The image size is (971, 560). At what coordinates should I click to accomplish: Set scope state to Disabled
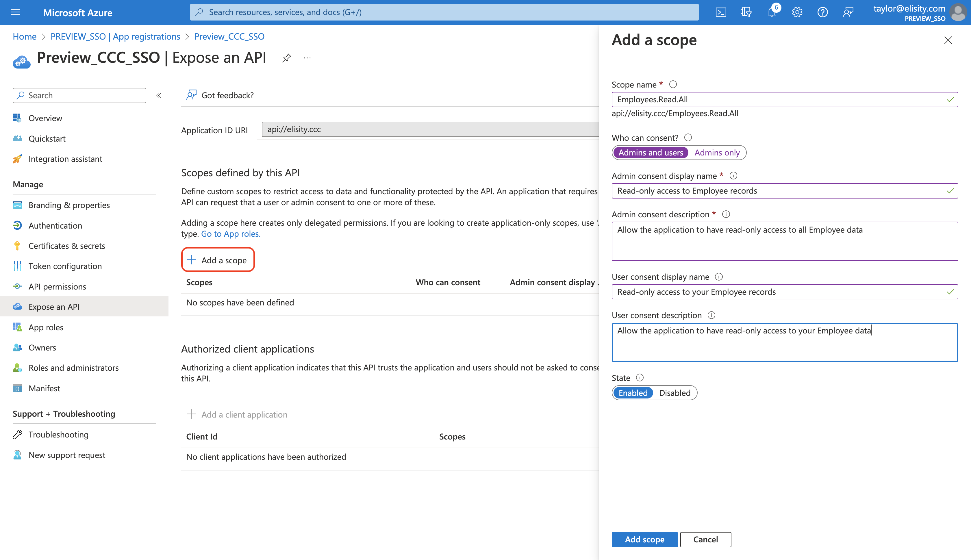click(x=674, y=393)
